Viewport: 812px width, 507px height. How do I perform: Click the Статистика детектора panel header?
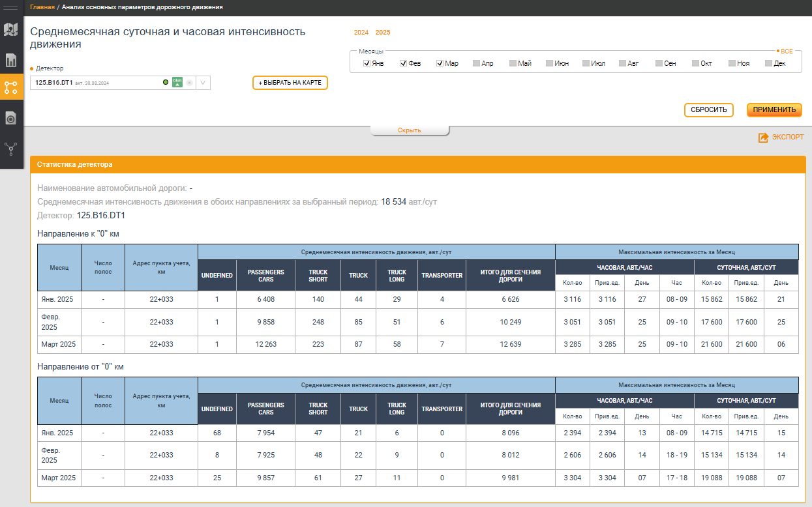418,164
